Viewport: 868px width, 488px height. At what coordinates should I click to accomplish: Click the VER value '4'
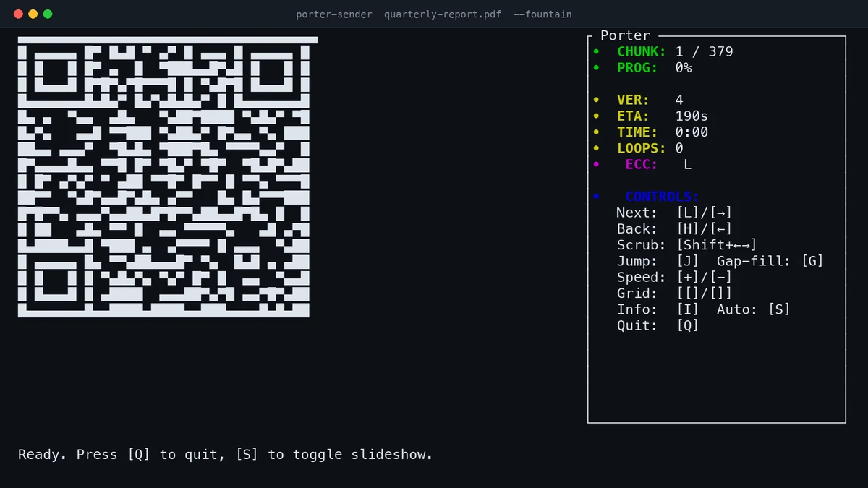pyautogui.click(x=679, y=100)
